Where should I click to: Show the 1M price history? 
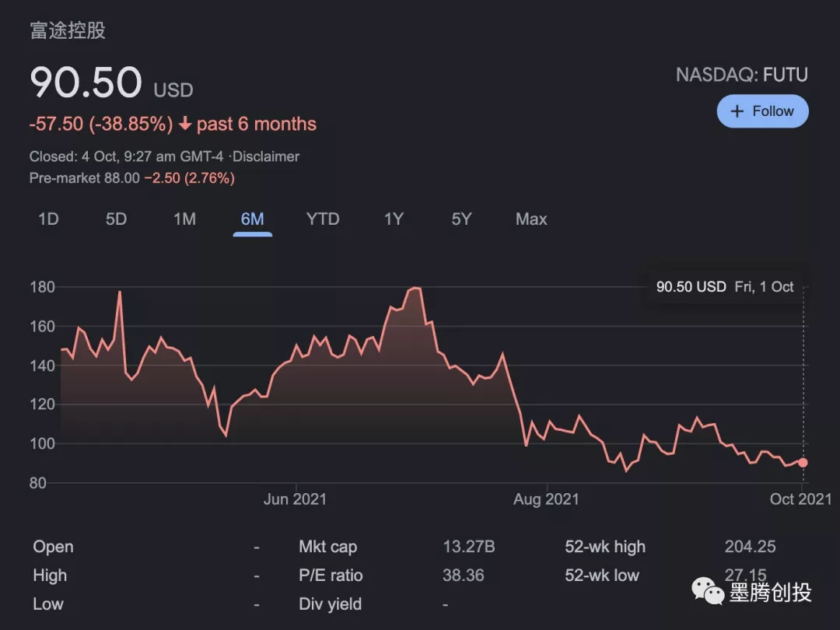point(184,219)
